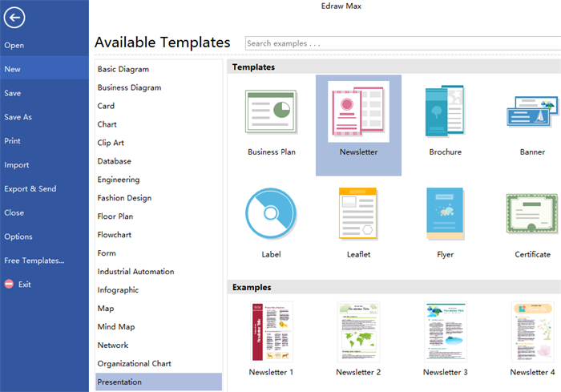Choose the Brochure template icon

coord(445,111)
